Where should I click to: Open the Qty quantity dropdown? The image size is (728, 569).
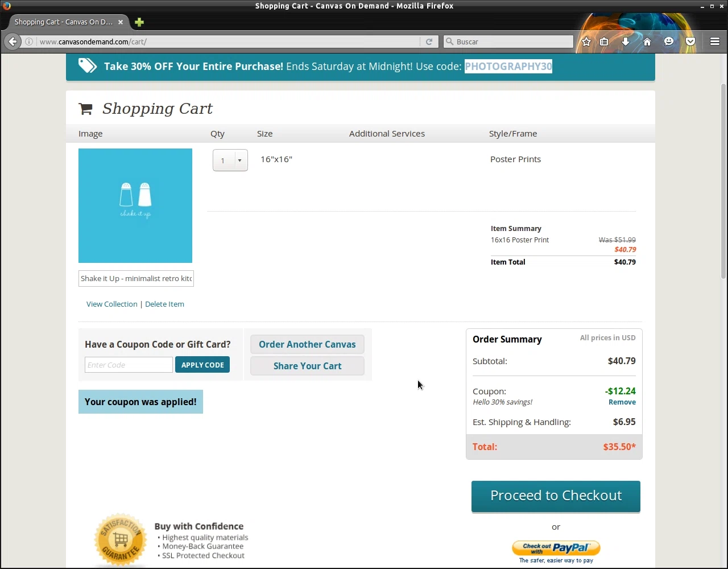click(230, 160)
